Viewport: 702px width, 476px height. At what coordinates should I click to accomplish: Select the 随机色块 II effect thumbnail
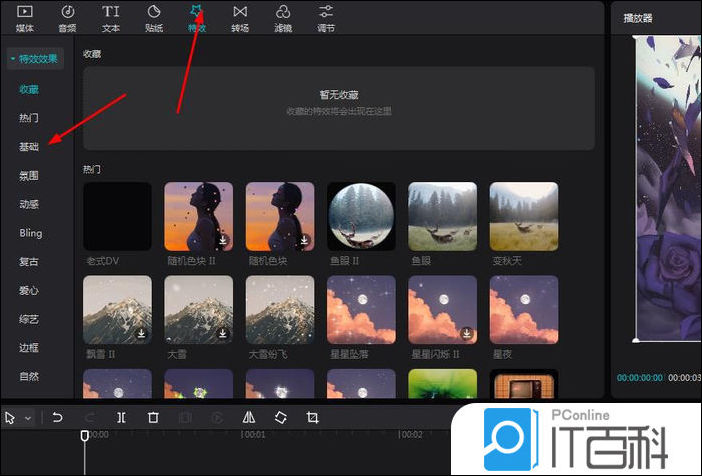click(x=199, y=216)
